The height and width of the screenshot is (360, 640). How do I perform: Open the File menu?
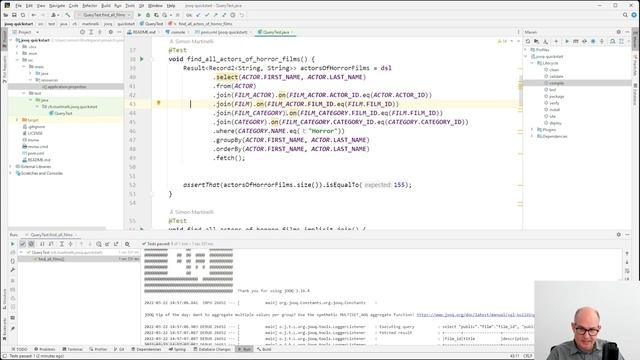[18, 6]
